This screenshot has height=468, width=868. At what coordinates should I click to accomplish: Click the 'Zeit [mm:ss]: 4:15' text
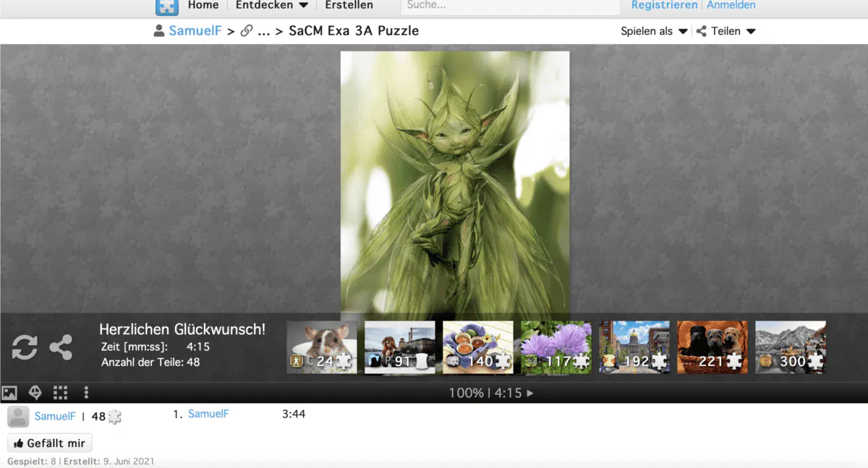(156, 347)
